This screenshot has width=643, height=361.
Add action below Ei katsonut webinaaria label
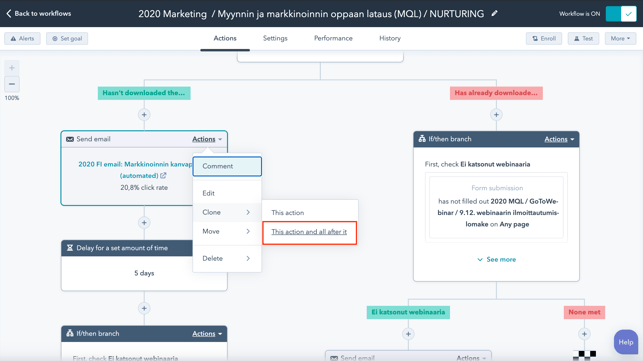tap(408, 334)
